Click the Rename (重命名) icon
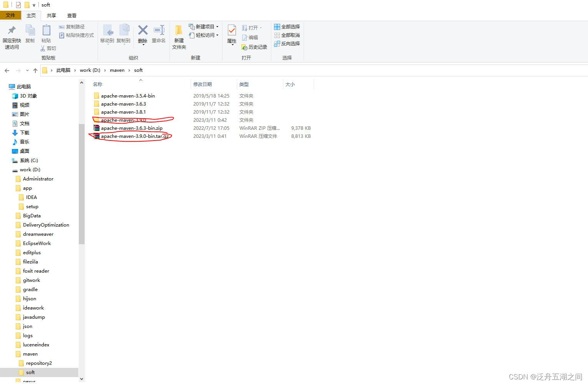The image size is (588, 384). point(159,30)
